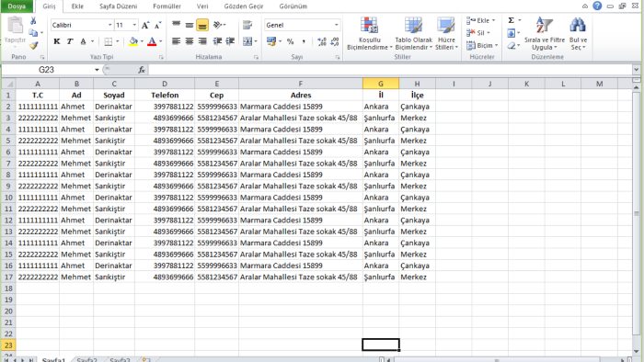Click the Borders icon
The height and width of the screenshot is (362, 644).
(x=108, y=41)
